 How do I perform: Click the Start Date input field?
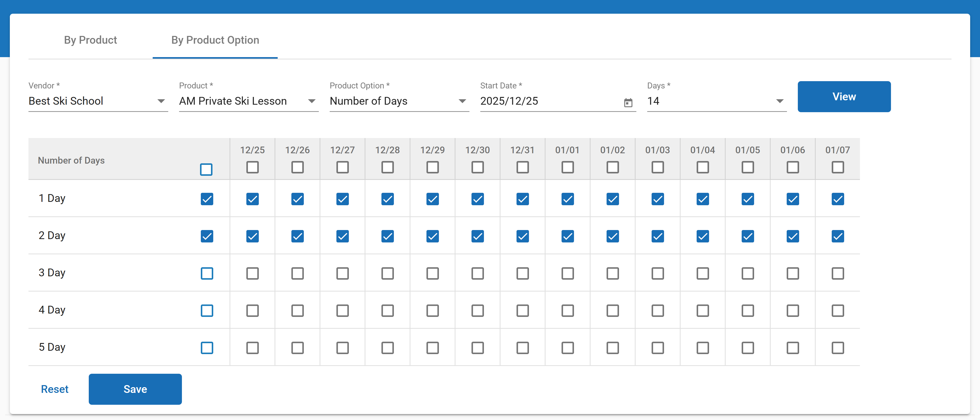click(548, 101)
